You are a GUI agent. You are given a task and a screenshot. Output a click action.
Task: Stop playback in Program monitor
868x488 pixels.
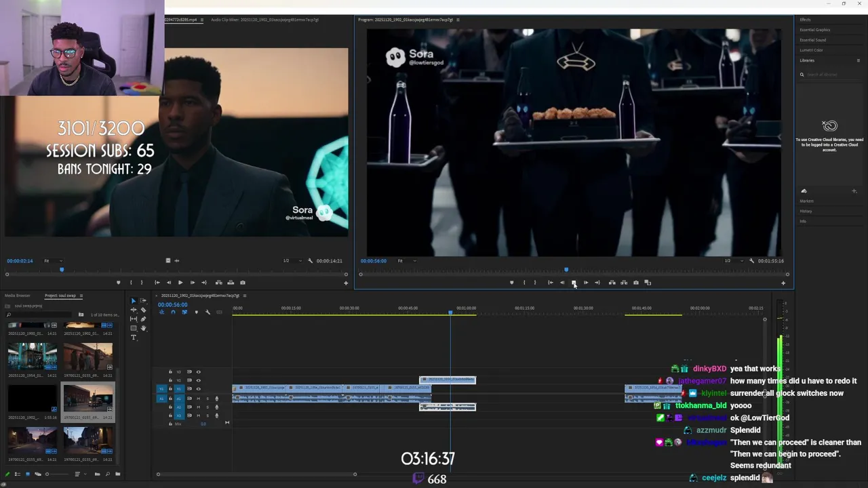click(574, 283)
